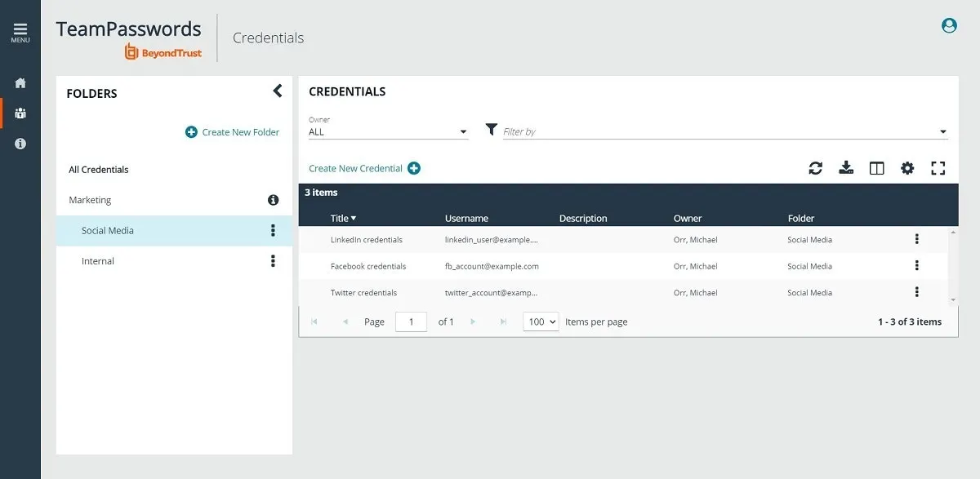The width and height of the screenshot is (980, 479).
Task: Open row actions menu for Facebook credentials
Action: click(x=917, y=265)
